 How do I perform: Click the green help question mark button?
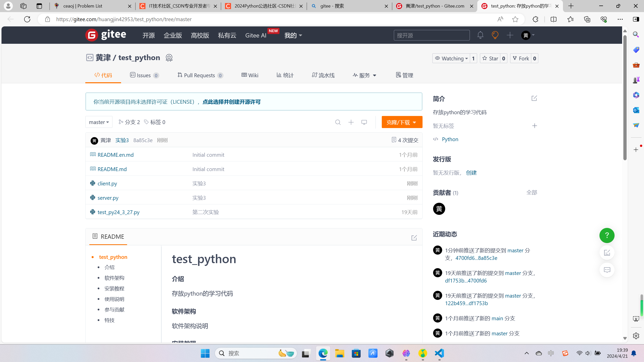607,235
